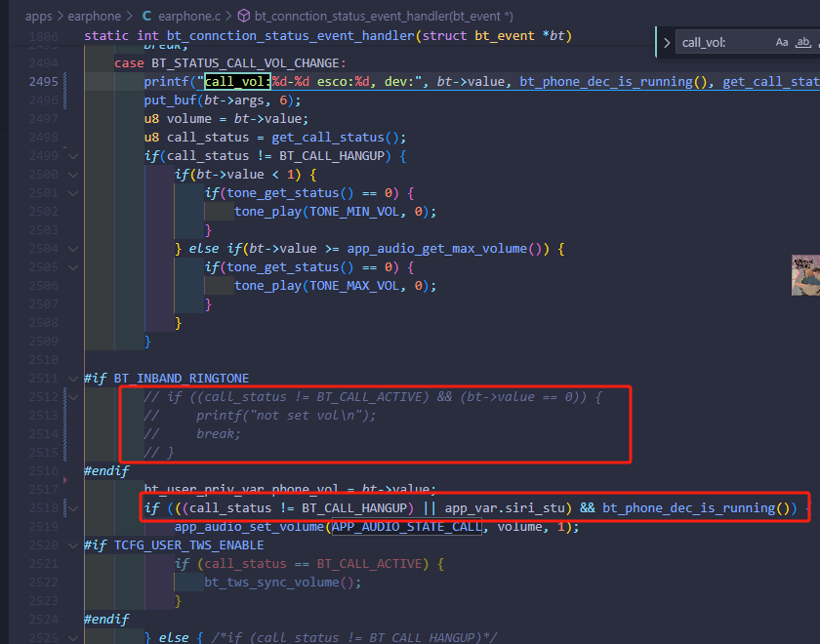The width and height of the screenshot is (820, 644).
Task: Click the highlighted call_vol: search match
Action: pos(237,82)
